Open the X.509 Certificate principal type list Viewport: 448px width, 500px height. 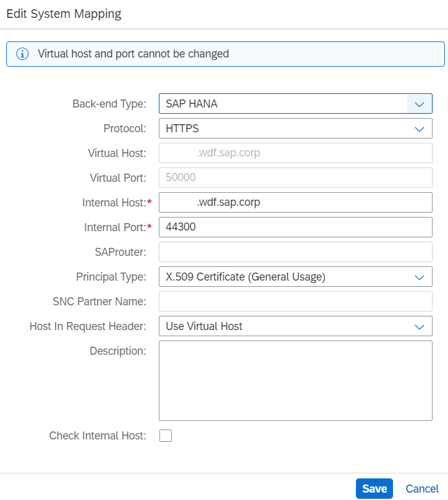pyautogui.click(x=295, y=277)
